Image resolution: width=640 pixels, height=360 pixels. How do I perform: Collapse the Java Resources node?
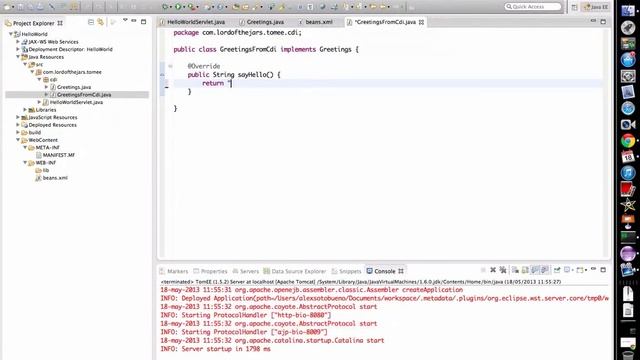[x=18, y=57]
